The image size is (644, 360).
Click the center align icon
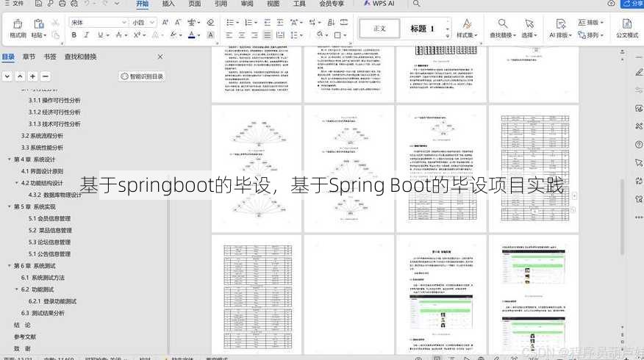click(x=242, y=35)
